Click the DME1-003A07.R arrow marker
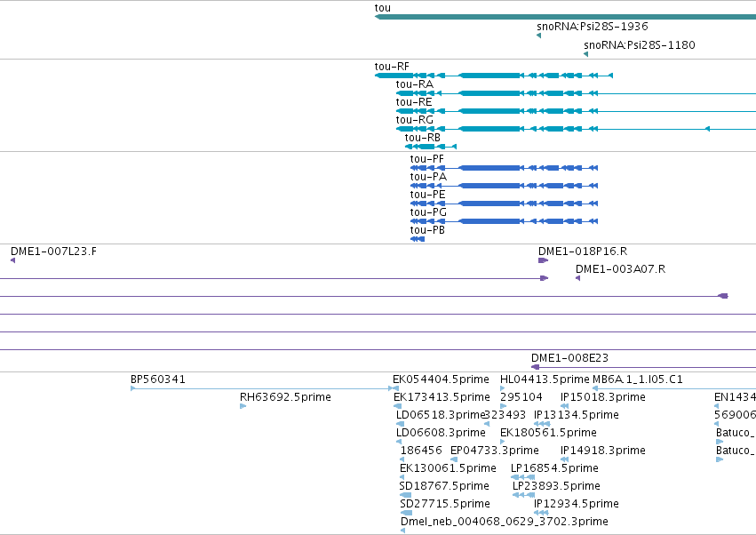The height and width of the screenshot is (535, 756). click(577, 278)
